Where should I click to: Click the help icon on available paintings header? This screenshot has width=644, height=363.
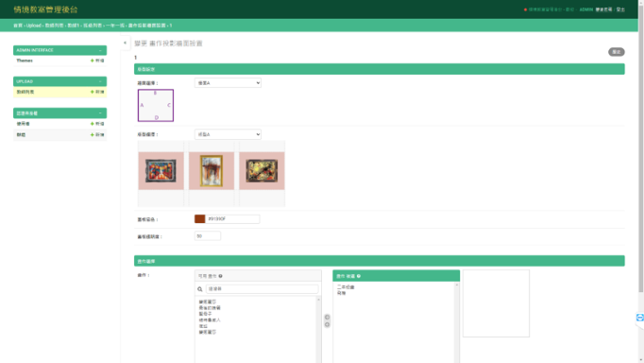(221, 276)
